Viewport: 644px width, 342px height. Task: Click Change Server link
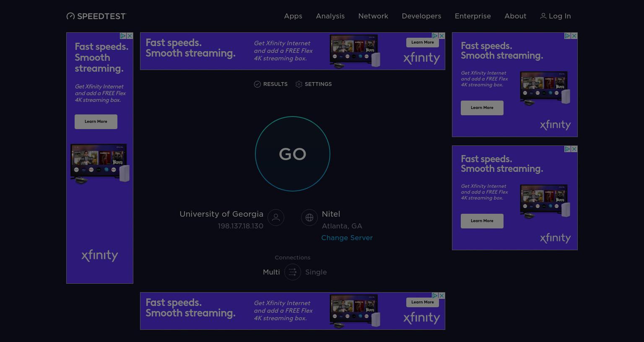(x=347, y=238)
